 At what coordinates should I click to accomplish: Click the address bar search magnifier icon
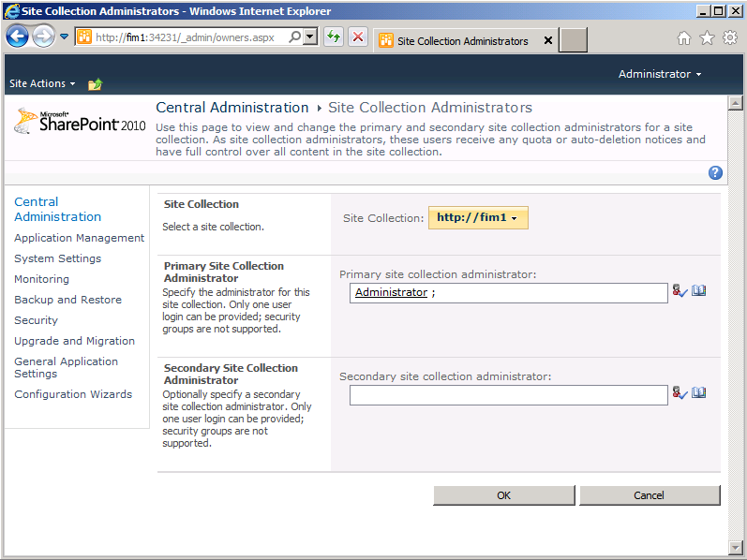point(295,37)
